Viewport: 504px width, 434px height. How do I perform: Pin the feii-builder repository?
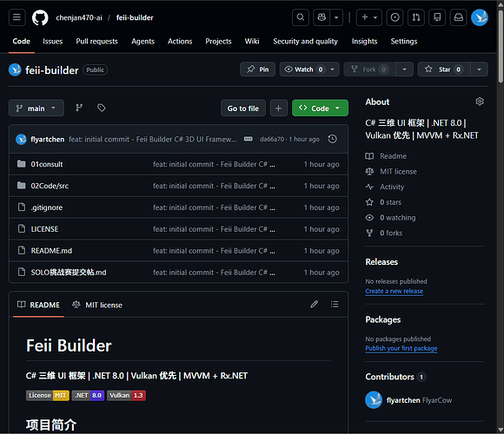tap(258, 69)
